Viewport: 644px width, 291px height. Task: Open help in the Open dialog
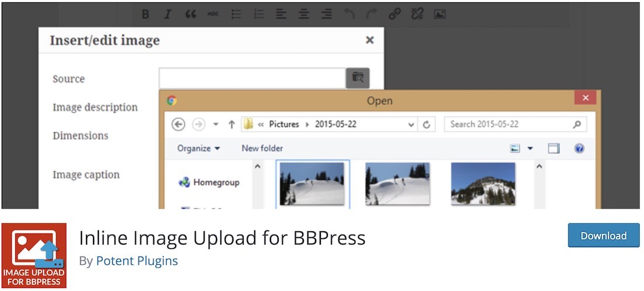579,148
